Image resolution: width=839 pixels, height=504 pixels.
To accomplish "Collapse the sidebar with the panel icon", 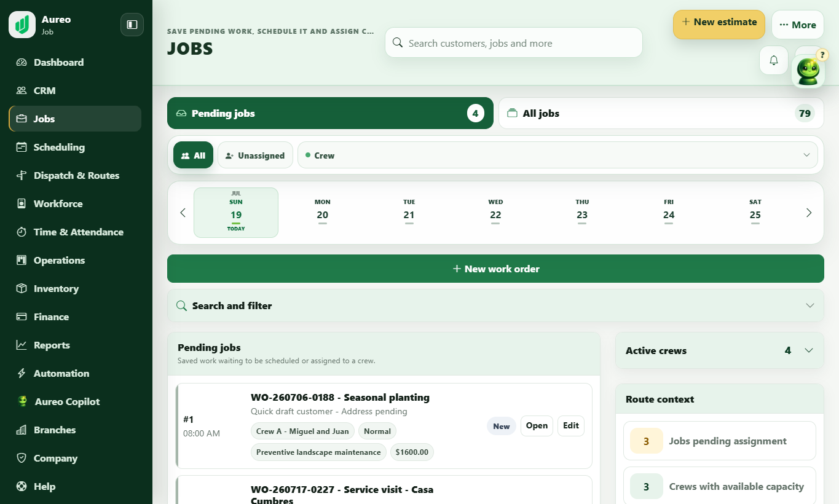I will (132, 25).
